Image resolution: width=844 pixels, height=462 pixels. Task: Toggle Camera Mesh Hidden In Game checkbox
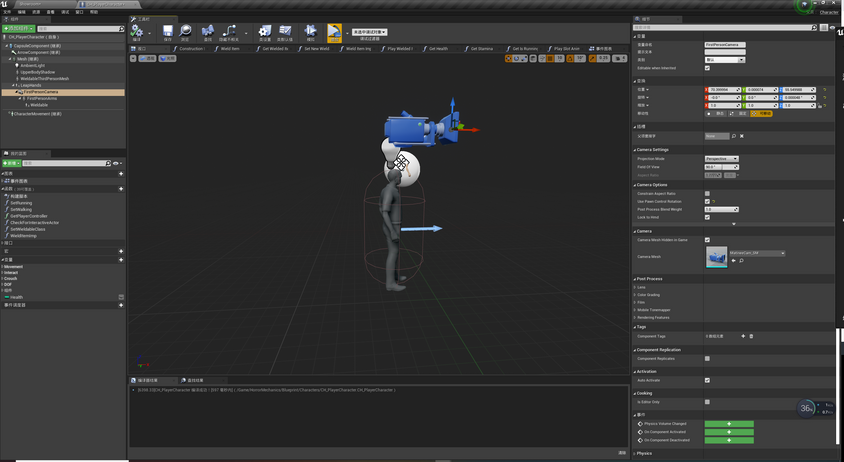pos(707,240)
